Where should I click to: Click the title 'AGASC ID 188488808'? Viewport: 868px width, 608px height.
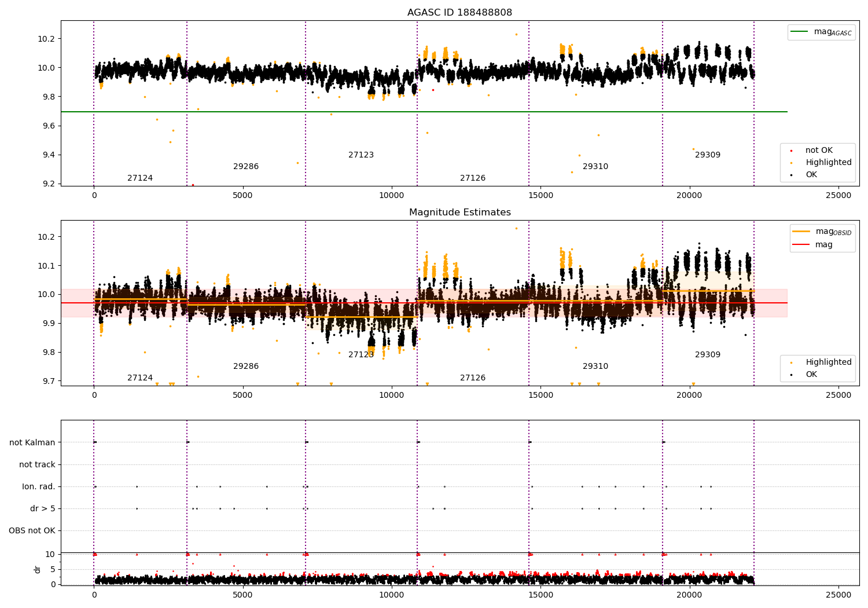[459, 13]
